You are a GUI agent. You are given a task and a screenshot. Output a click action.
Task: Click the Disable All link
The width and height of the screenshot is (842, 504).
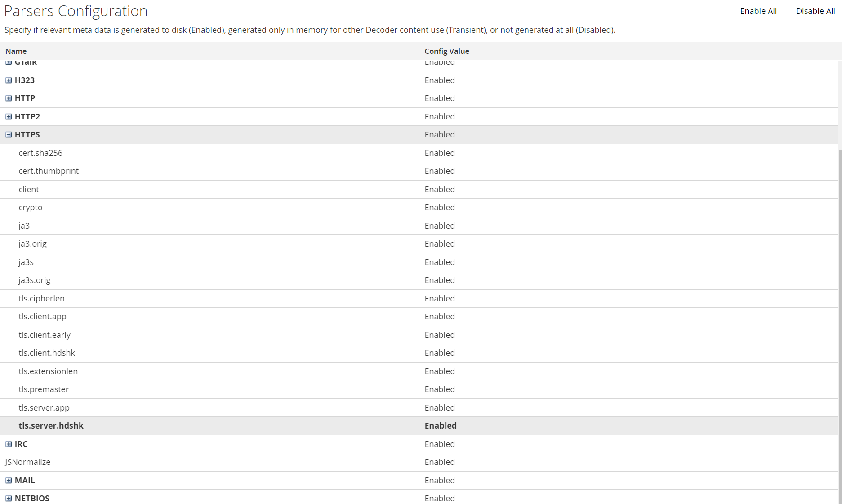point(815,11)
